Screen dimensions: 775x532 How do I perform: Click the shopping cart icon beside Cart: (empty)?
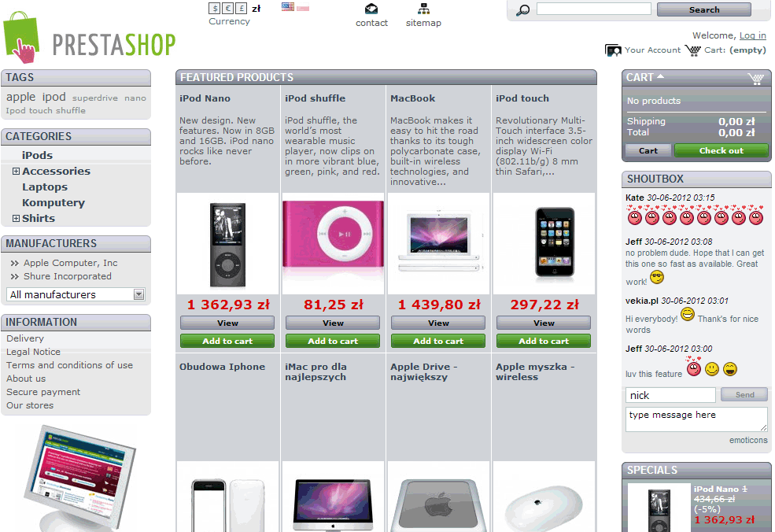pyautogui.click(x=693, y=50)
